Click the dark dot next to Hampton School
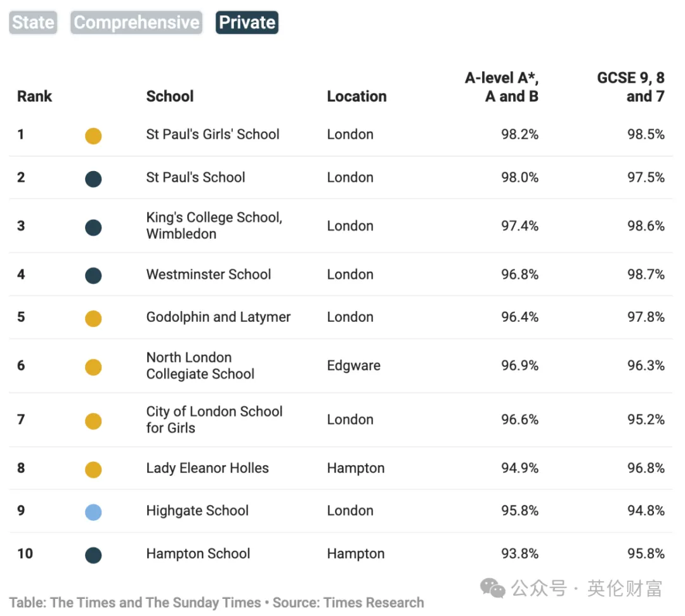The width and height of the screenshot is (685, 616). coord(93,555)
